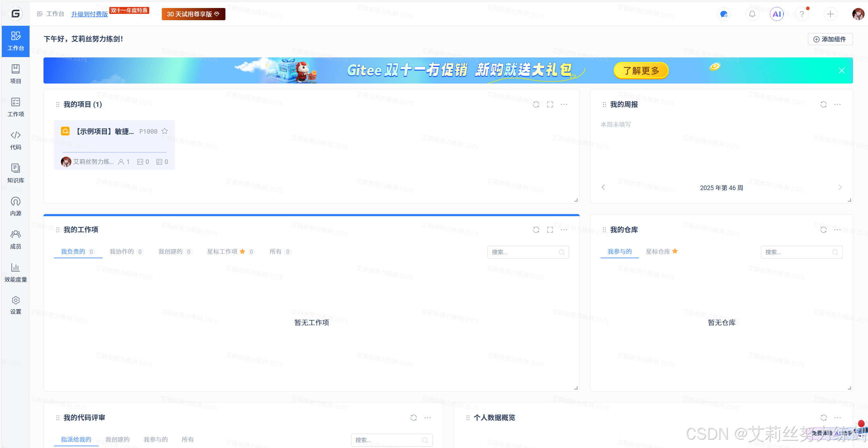
Task: Go to next week in 我的周报
Action: click(840, 187)
